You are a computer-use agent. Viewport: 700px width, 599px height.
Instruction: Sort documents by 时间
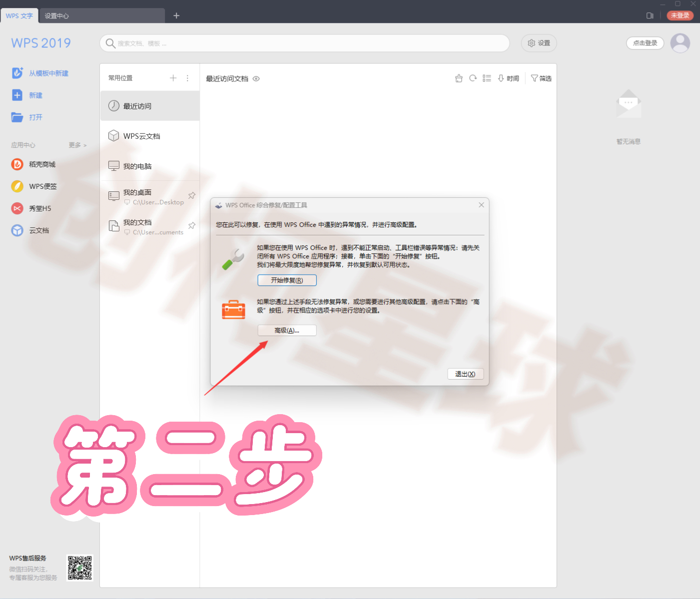click(508, 78)
